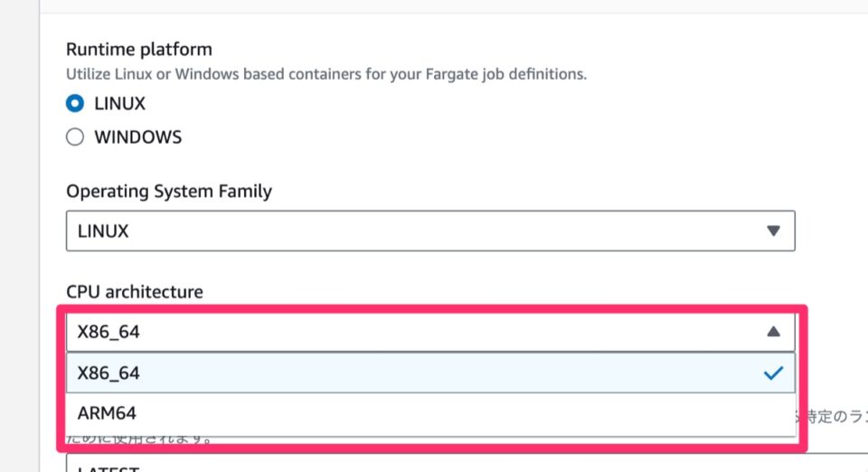Click the Japanese helper text below the list
Viewport: 868px width, 472px height.
(828, 416)
